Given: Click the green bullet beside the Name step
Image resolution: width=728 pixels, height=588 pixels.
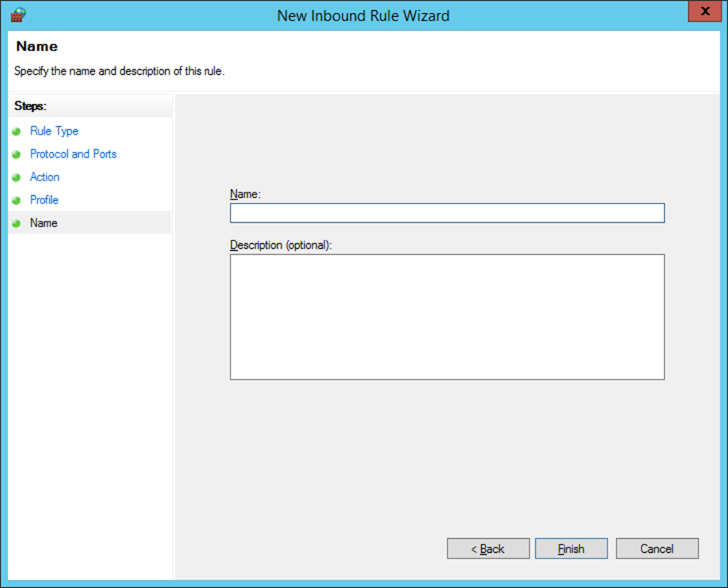Looking at the screenshot, I should [17, 224].
